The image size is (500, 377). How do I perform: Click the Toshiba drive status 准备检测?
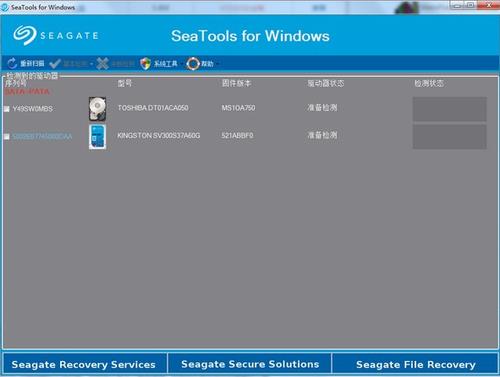[322, 107]
